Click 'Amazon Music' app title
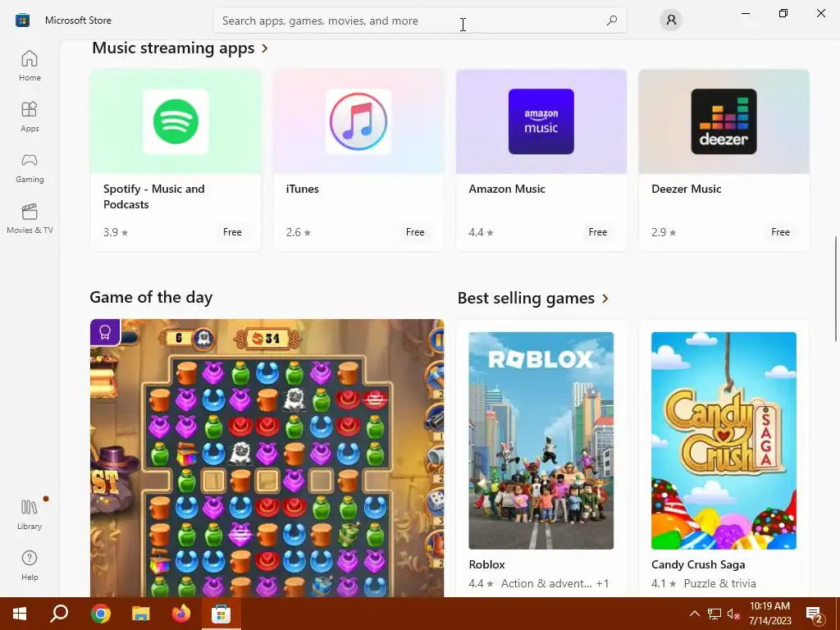Viewport: 840px width, 630px height. 507,189
